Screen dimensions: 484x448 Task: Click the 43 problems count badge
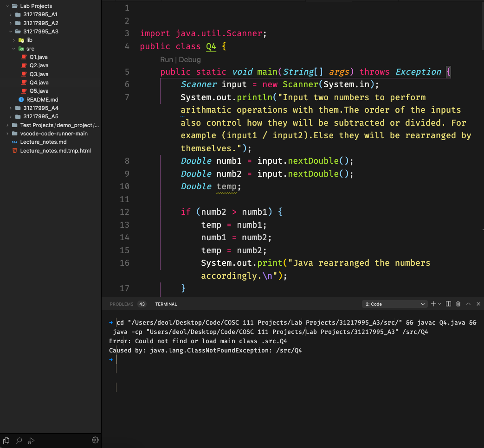[142, 304]
